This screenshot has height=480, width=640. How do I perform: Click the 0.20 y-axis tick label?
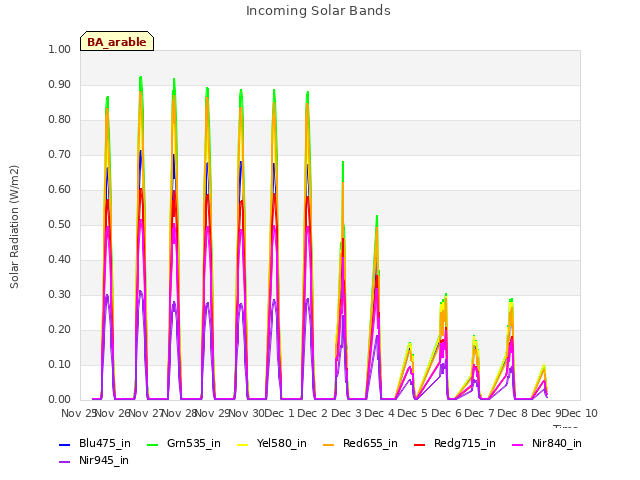click(x=60, y=329)
